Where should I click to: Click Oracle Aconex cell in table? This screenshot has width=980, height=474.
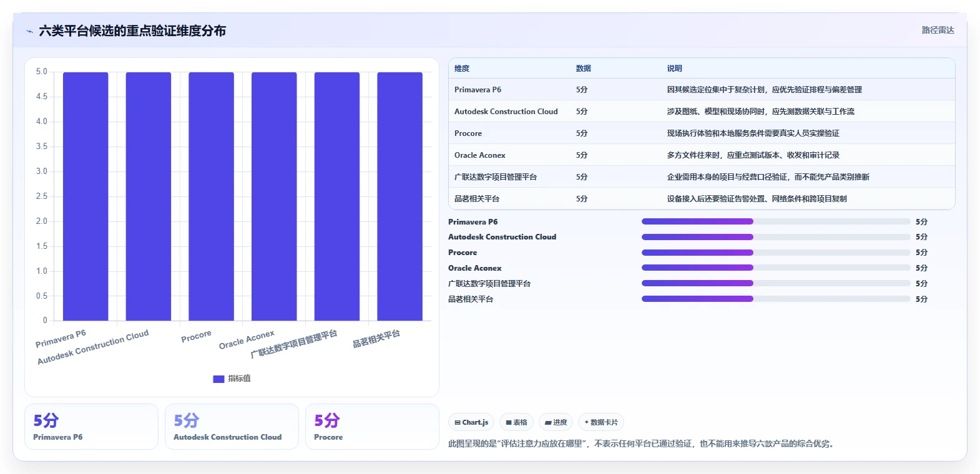click(x=480, y=155)
